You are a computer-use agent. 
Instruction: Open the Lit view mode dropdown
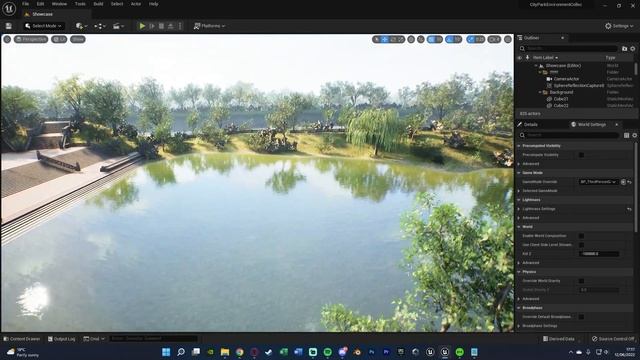click(60, 39)
